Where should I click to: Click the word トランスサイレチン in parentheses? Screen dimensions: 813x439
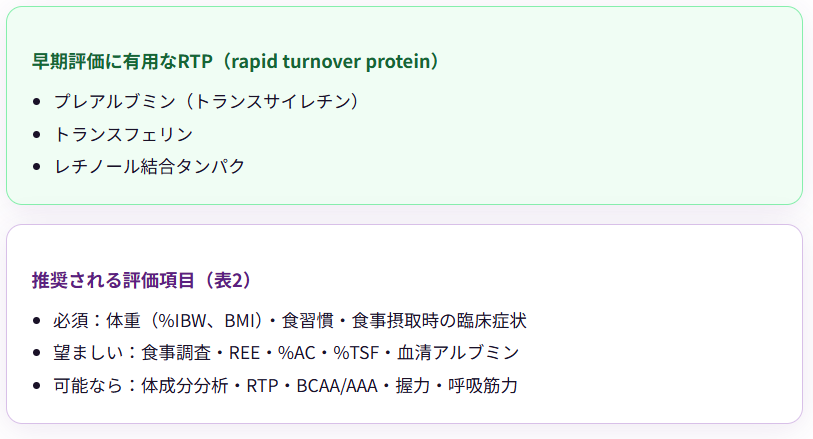point(272,101)
